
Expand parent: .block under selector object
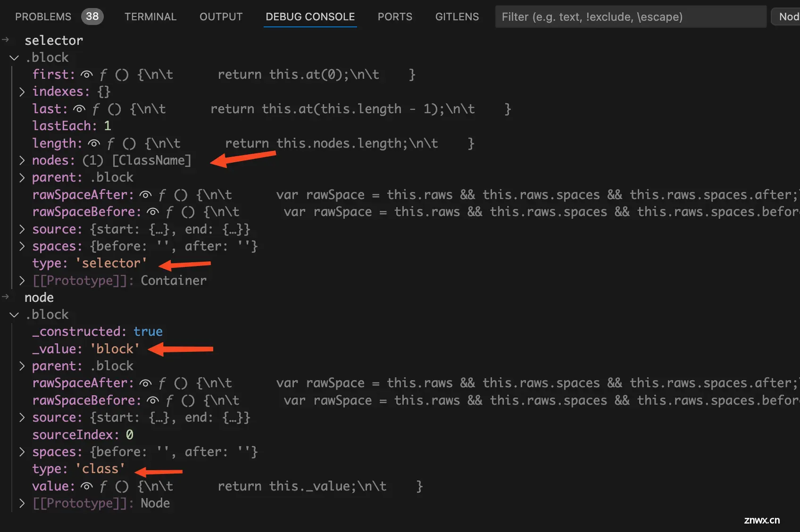pyautogui.click(x=22, y=177)
